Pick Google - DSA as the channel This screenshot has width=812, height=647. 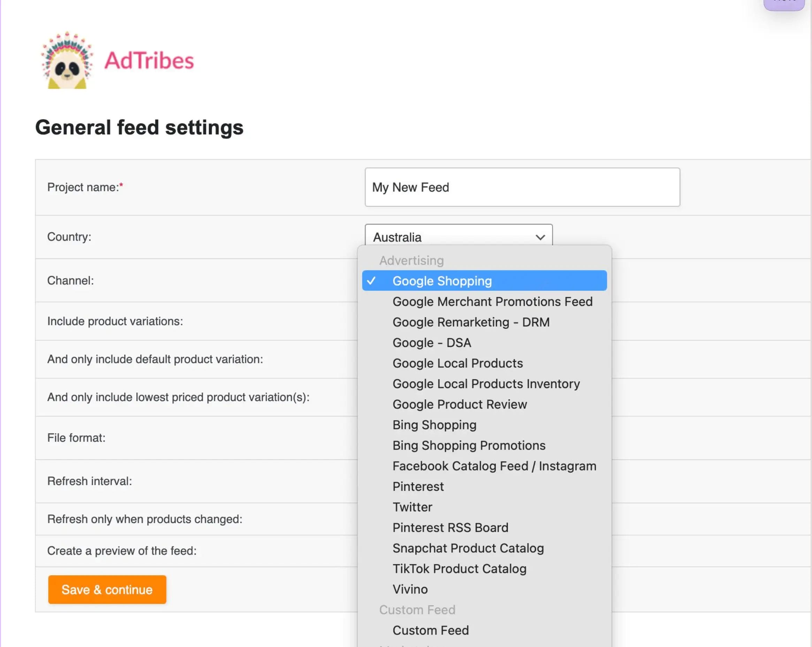431,343
